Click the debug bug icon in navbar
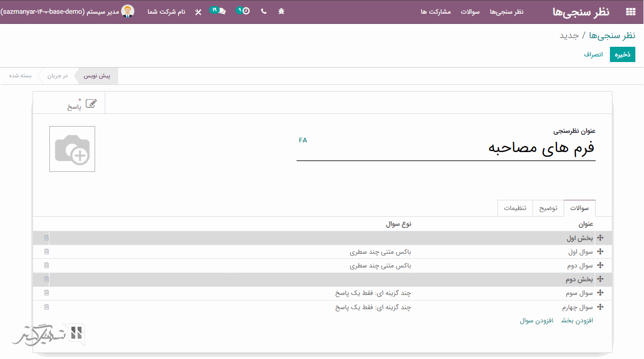This screenshot has height=359, width=644. pos(281,11)
